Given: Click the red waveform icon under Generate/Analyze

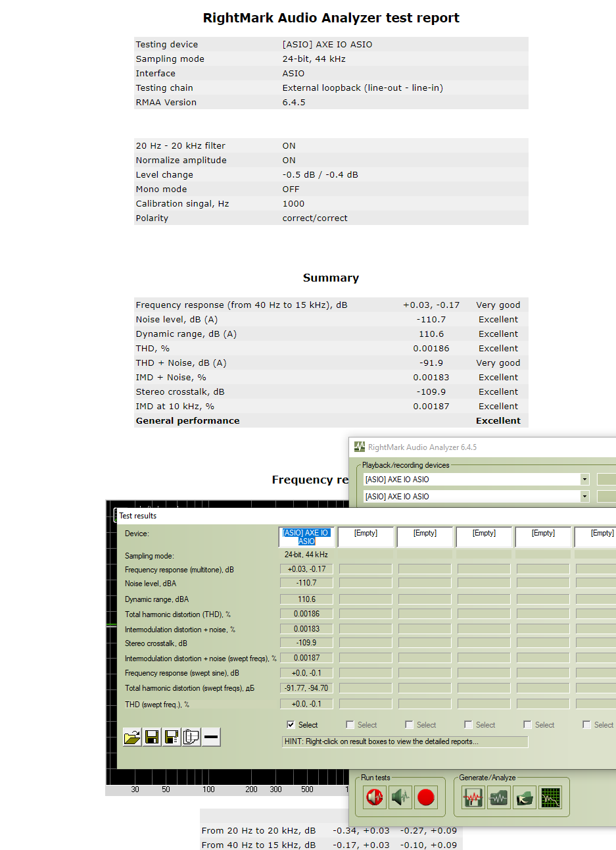Looking at the screenshot, I should pyautogui.click(x=473, y=798).
